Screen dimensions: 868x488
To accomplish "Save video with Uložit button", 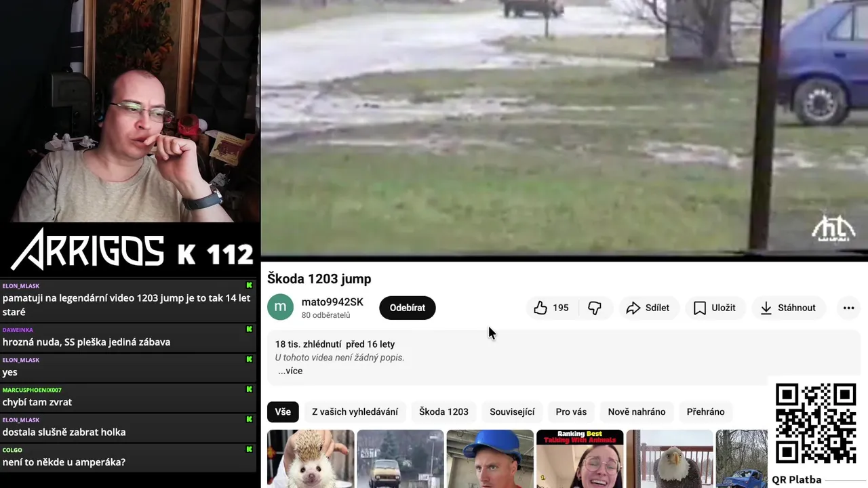I will click(715, 308).
